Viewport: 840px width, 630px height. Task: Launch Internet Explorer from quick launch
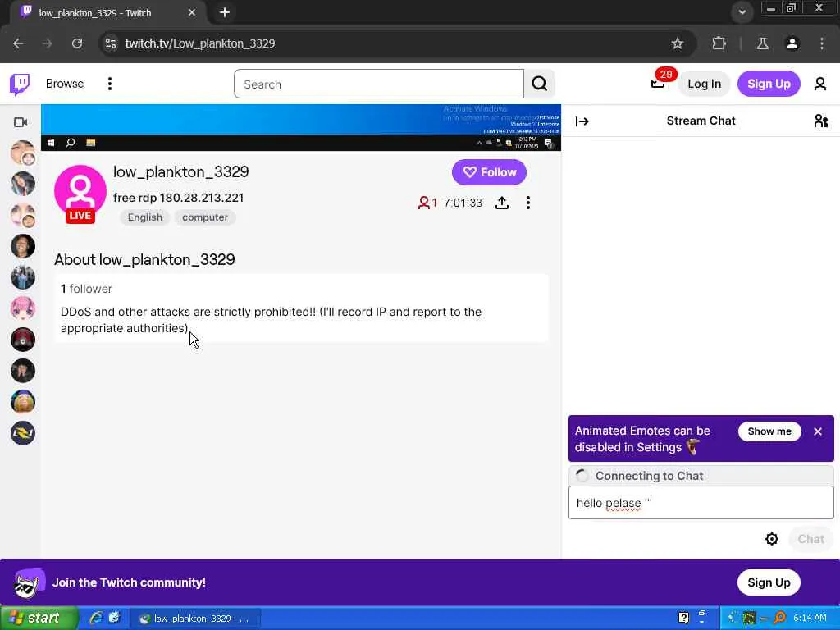pyautogui.click(x=96, y=619)
